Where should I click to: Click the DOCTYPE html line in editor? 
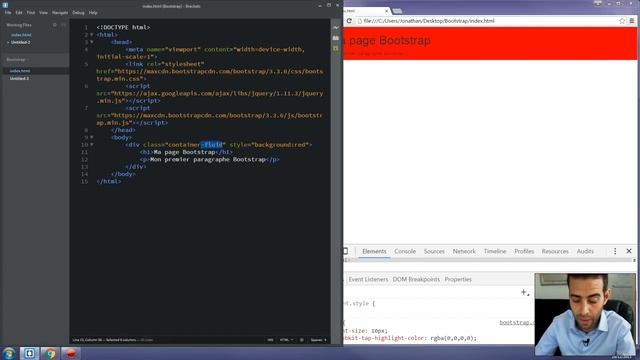[123, 27]
